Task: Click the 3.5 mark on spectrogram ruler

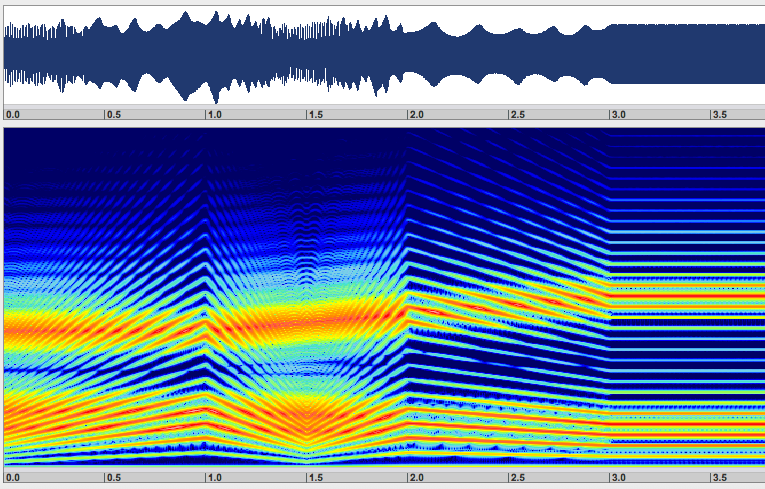Action: [719, 477]
